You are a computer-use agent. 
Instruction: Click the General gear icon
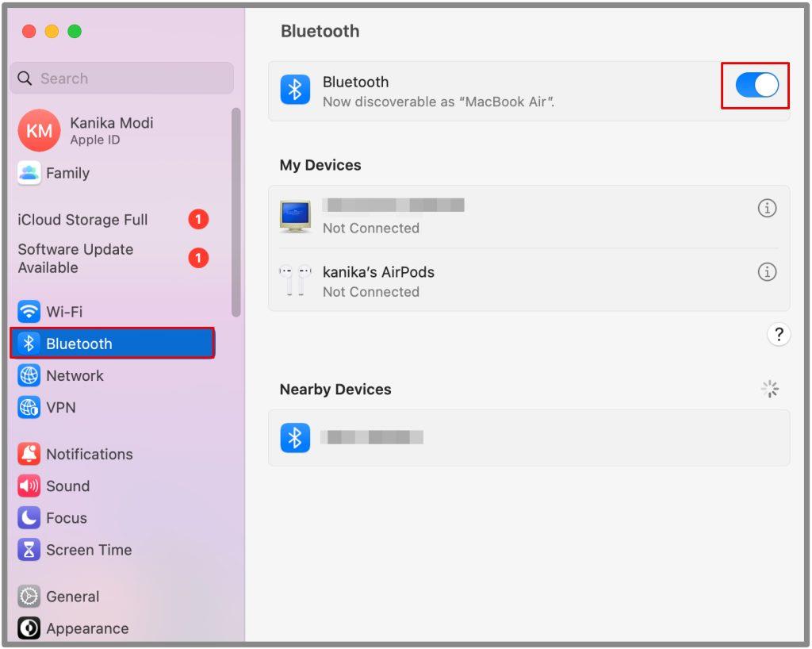coord(29,597)
